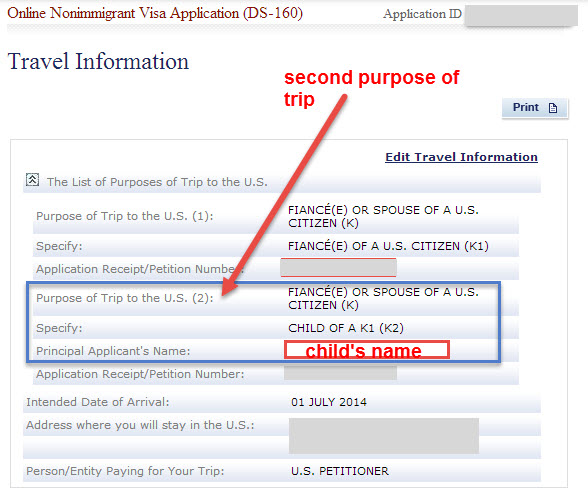Click the Travel Information heading
Image resolution: width=588 pixels, height=500 pixels.
pos(98,61)
